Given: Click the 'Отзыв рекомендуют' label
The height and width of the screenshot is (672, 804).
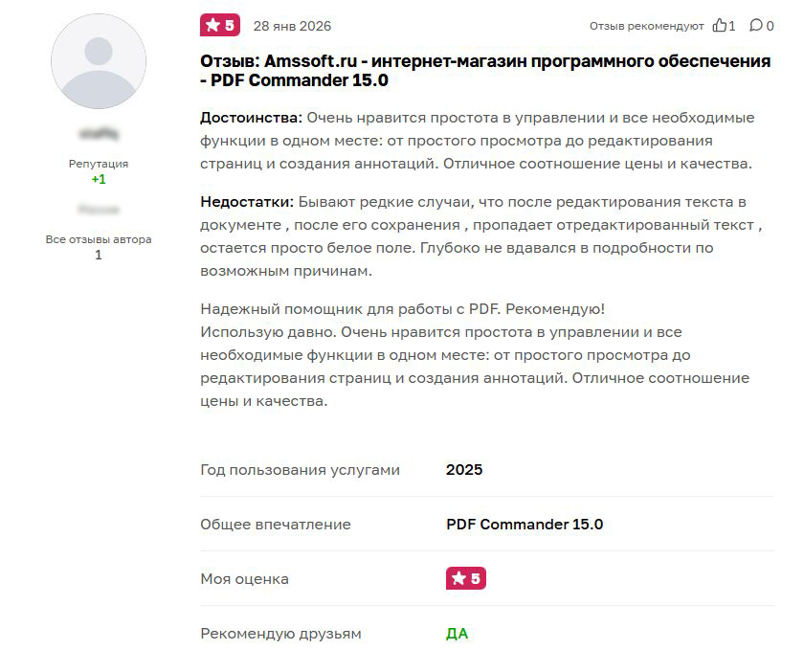Looking at the screenshot, I should [646, 26].
